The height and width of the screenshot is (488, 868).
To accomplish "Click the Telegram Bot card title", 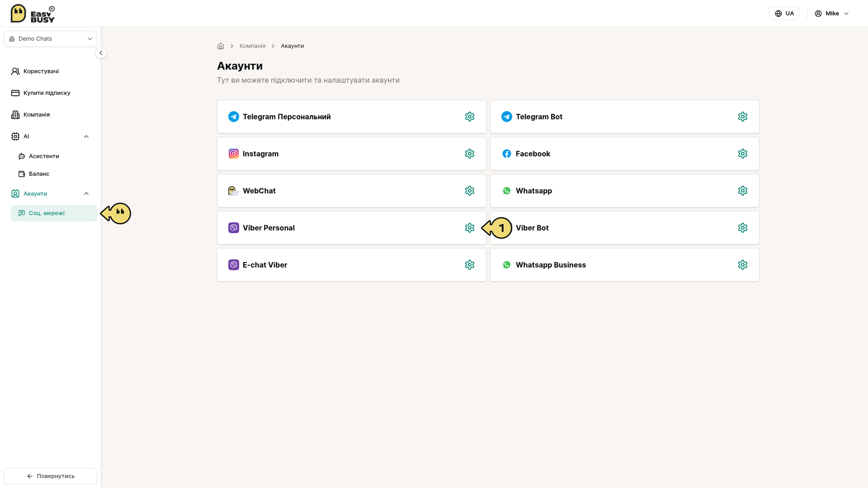I will (x=539, y=117).
